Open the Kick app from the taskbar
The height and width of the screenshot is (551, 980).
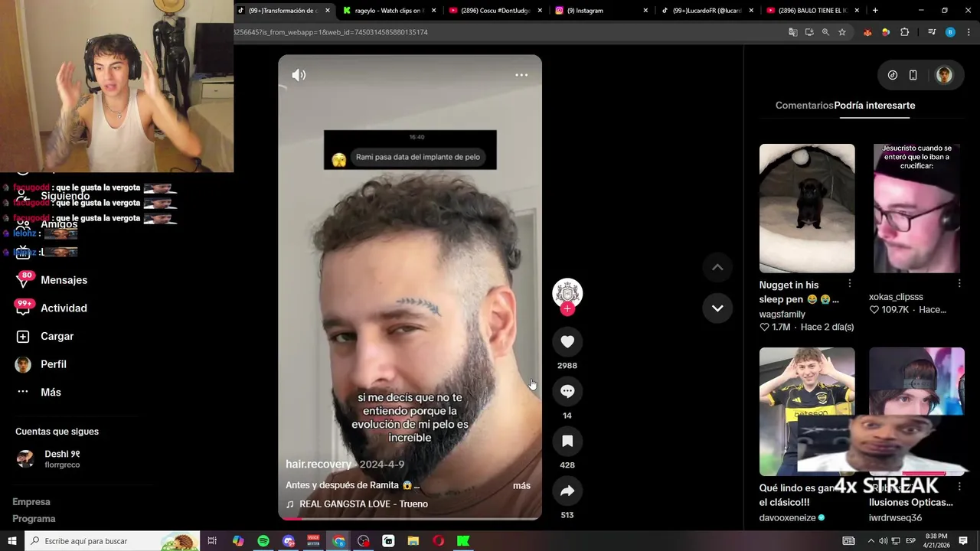463,541
